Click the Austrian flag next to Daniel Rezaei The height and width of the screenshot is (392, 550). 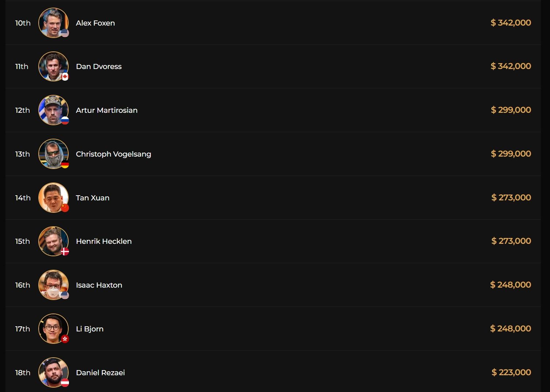click(65, 383)
